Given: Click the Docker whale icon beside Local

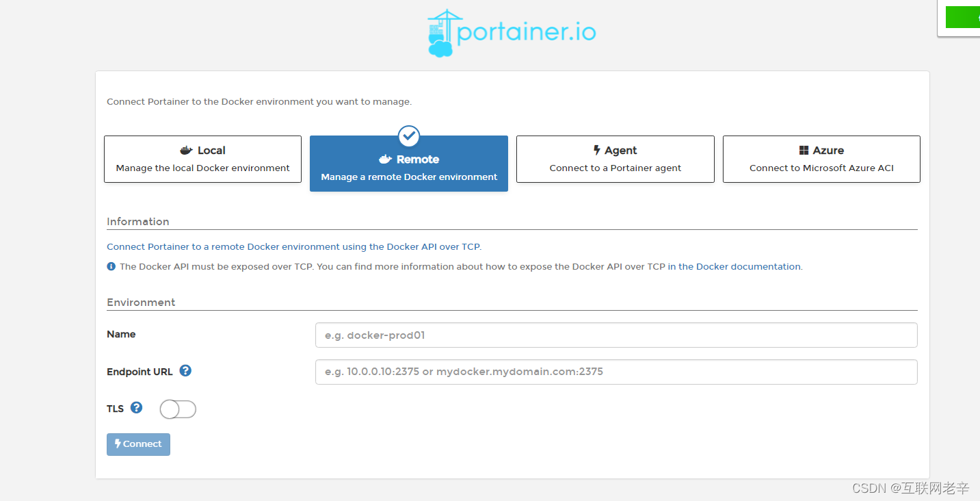Looking at the screenshot, I should point(186,151).
